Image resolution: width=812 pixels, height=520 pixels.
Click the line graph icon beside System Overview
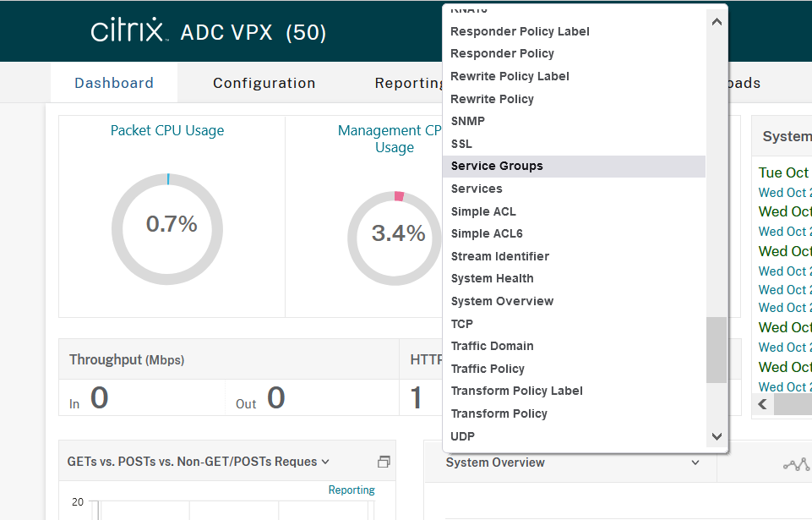796,463
